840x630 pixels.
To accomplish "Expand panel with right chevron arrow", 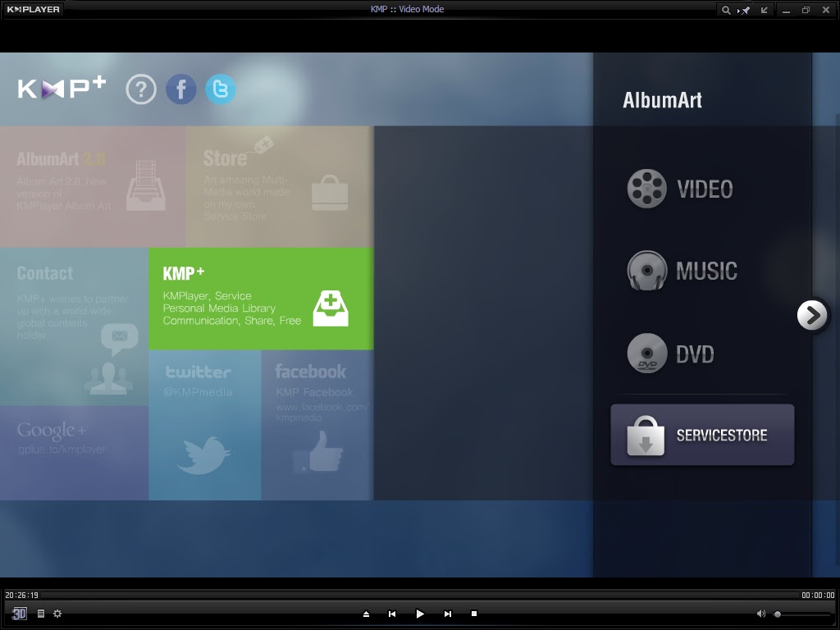I will 812,316.
